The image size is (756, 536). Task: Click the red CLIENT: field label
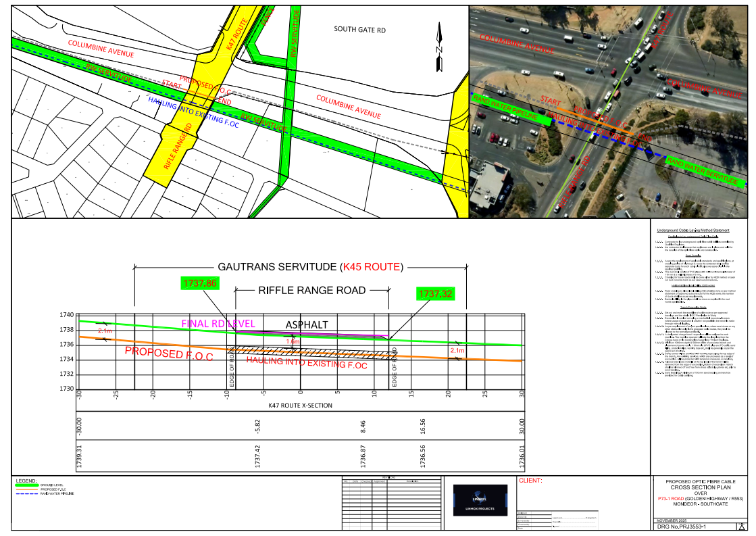530,481
